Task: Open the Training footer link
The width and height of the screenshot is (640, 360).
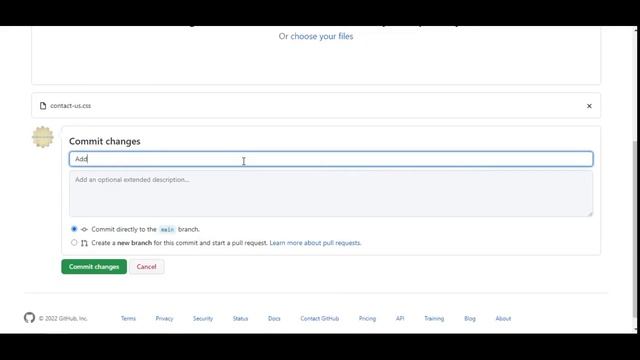Action: (x=434, y=318)
